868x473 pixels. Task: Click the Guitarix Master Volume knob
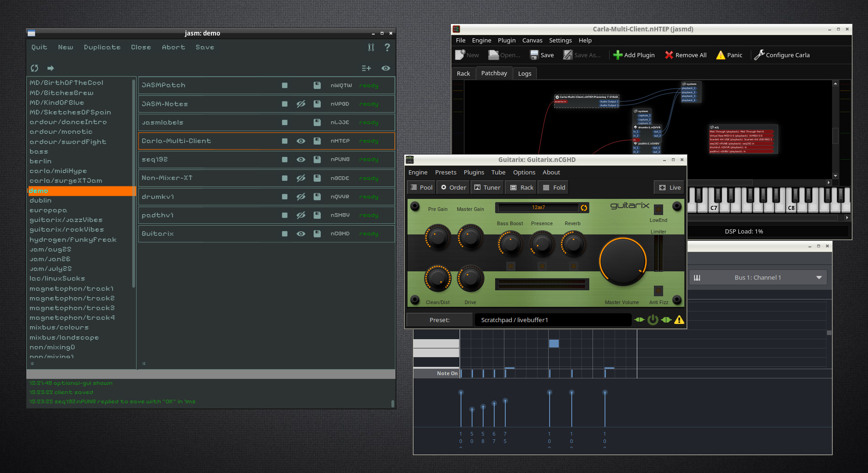(x=623, y=261)
